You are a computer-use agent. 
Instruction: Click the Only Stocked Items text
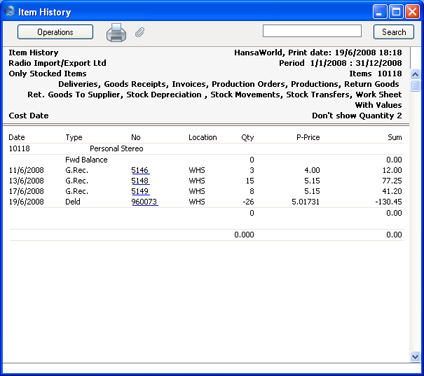47,74
